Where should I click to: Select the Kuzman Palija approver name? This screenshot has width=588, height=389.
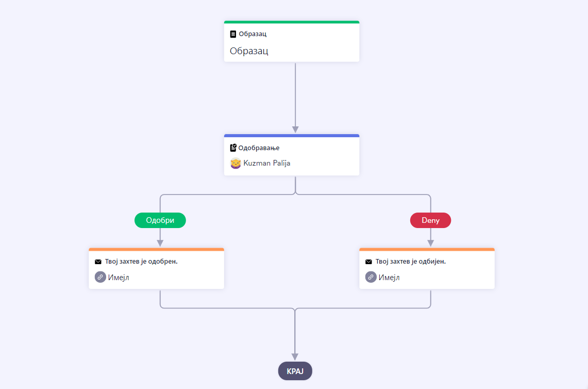[x=266, y=164]
